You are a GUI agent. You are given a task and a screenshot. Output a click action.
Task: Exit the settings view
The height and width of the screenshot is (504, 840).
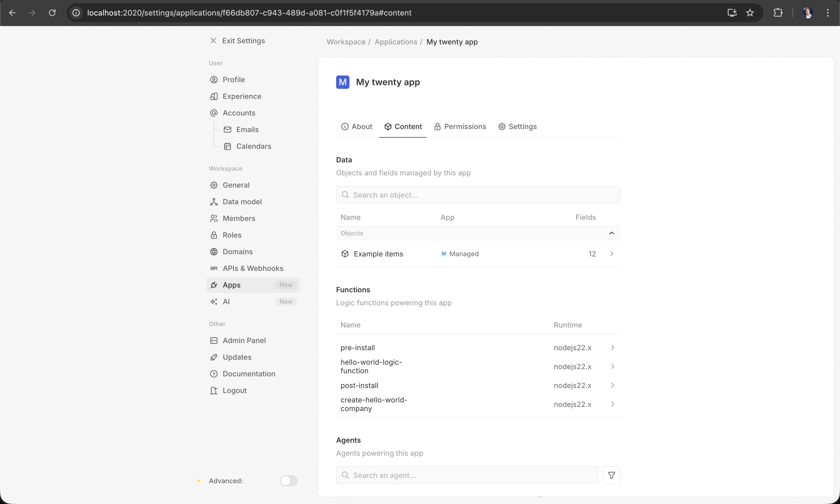point(237,41)
